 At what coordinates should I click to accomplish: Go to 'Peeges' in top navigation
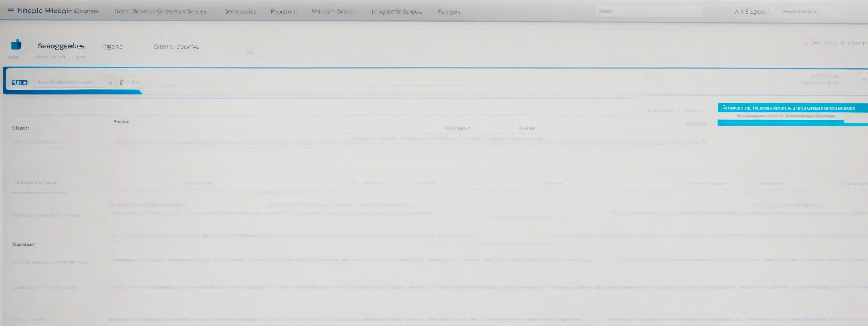(x=448, y=11)
